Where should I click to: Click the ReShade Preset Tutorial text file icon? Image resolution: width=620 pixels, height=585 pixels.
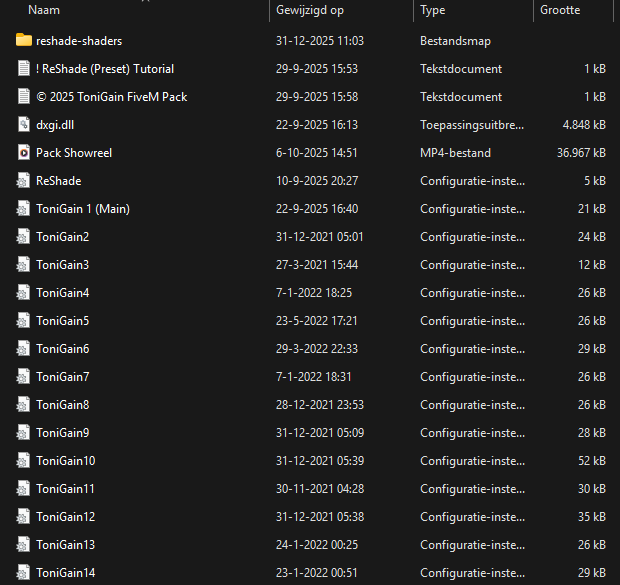click(x=25, y=69)
